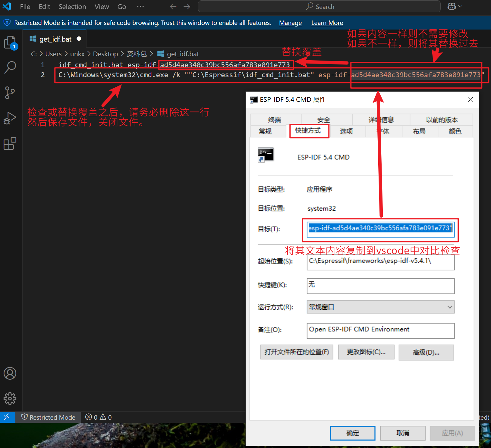Open the Manage gear icon

pyautogui.click(x=10, y=398)
